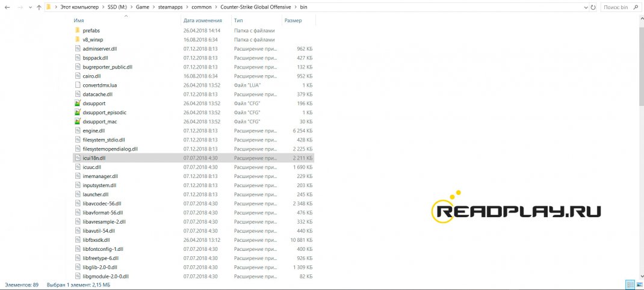Select inputsystem.dll file icon

[x=77, y=185]
